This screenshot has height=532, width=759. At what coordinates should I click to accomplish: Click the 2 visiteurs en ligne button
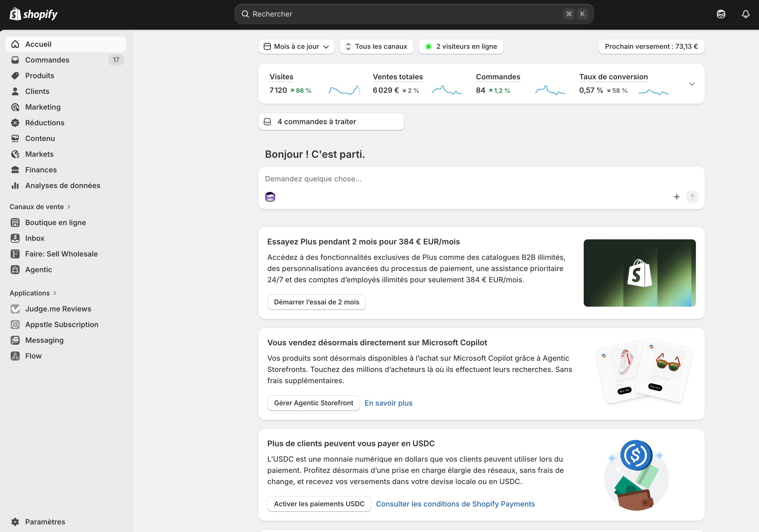click(x=461, y=47)
